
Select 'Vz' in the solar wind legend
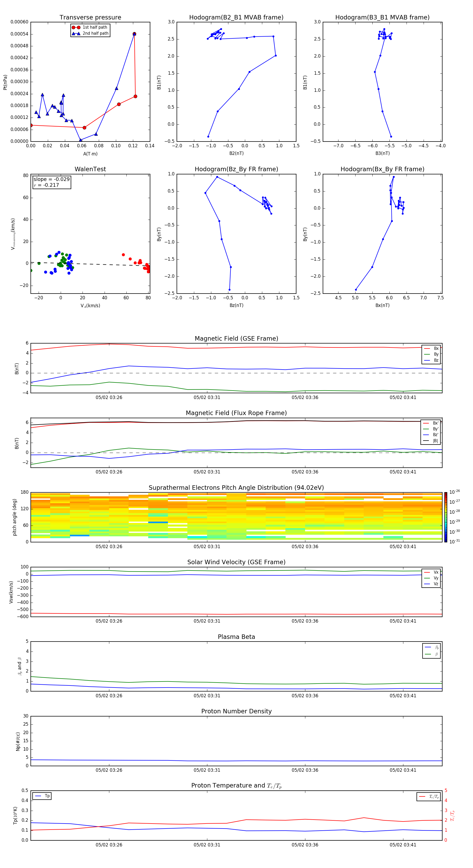point(431,584)
